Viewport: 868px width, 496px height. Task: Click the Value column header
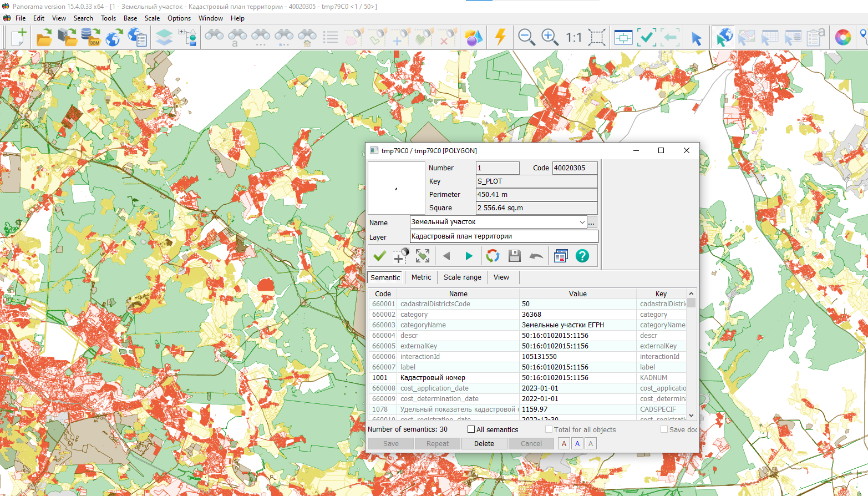pos(577,293)
